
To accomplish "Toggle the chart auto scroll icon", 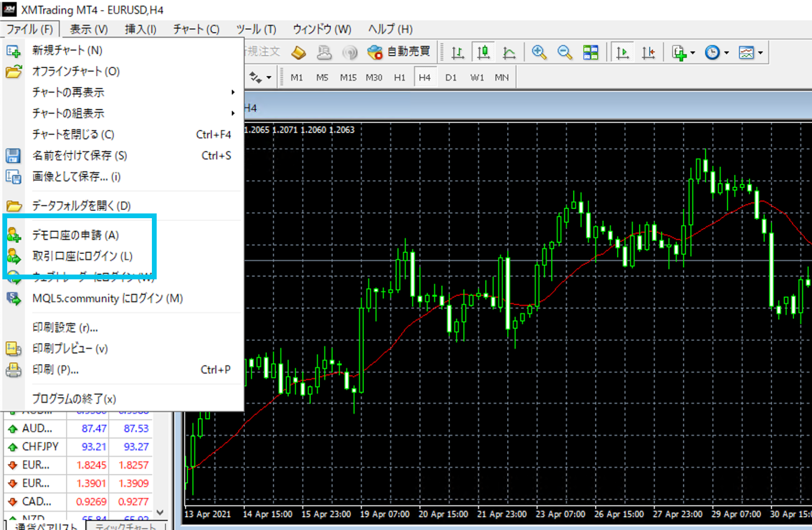I will 622,52.
